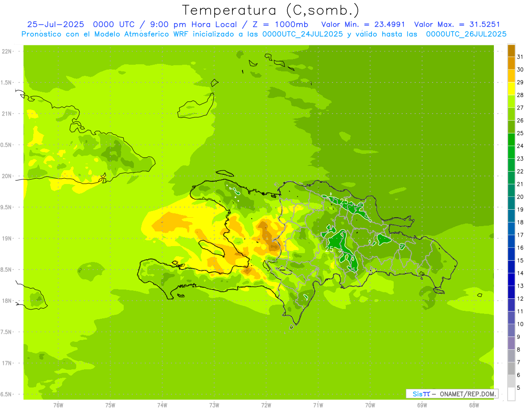Click the '71W' longitude axis label
This screenshot has width=532, height=411.
[318, 405]
